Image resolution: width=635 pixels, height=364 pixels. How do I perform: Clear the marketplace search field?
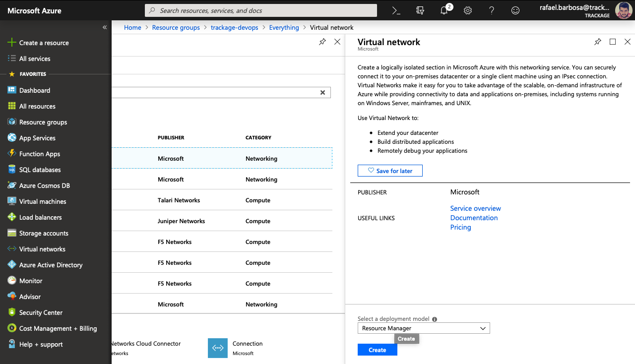click(x=322, y=92)
